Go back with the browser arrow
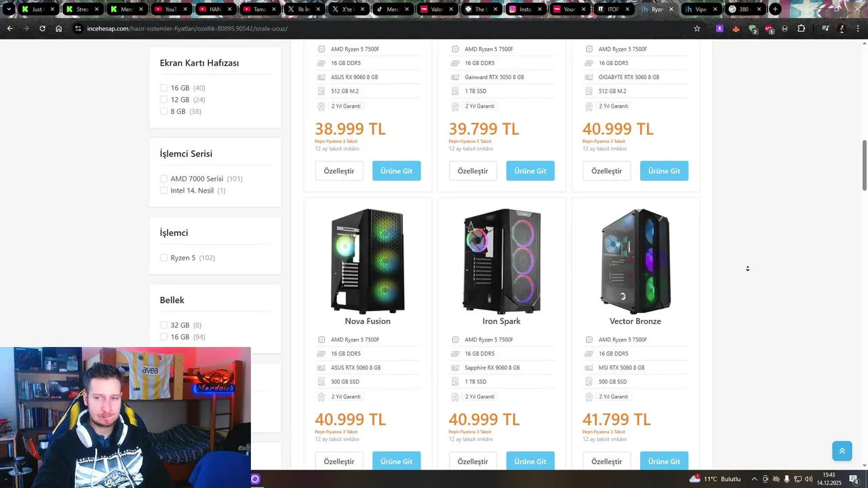 coord(9,28)
